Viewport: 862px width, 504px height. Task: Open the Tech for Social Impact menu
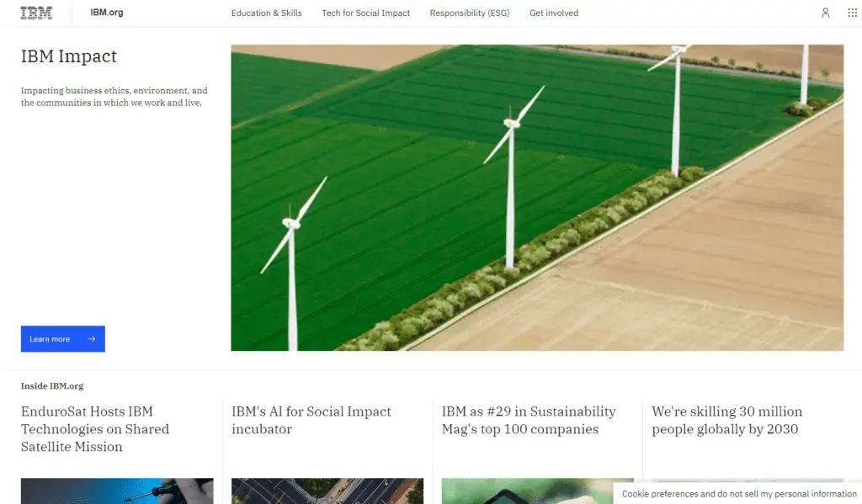point(365,13)
